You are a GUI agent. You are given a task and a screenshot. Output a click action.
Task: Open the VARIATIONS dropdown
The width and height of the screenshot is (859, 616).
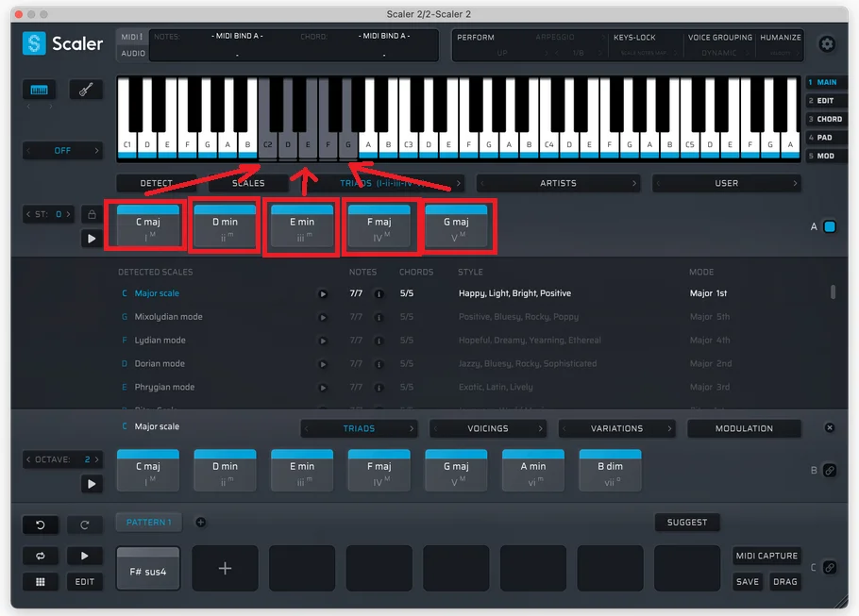[x=616, y=428]
